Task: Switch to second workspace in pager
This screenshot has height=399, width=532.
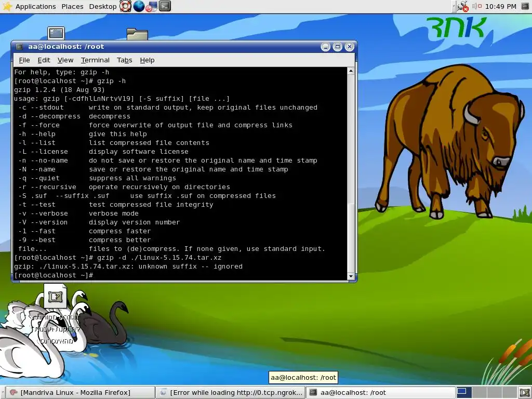Action: click(x=479, y=392)
